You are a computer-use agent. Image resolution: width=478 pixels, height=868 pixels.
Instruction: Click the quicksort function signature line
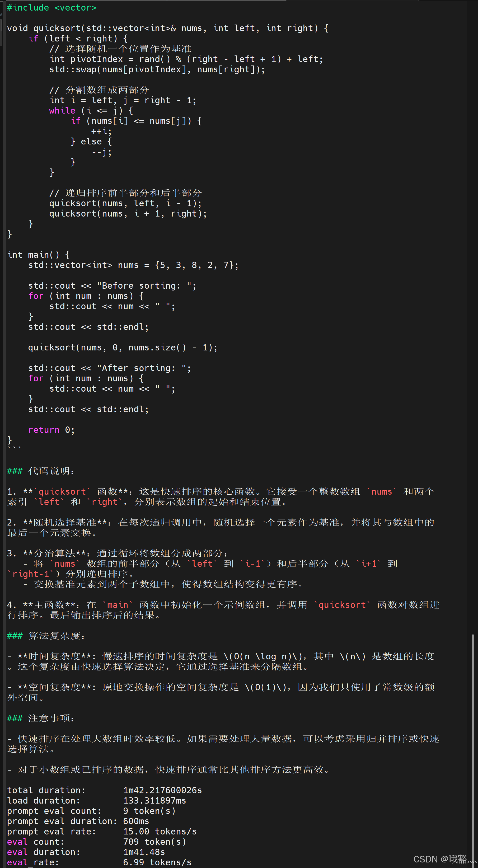167,28
